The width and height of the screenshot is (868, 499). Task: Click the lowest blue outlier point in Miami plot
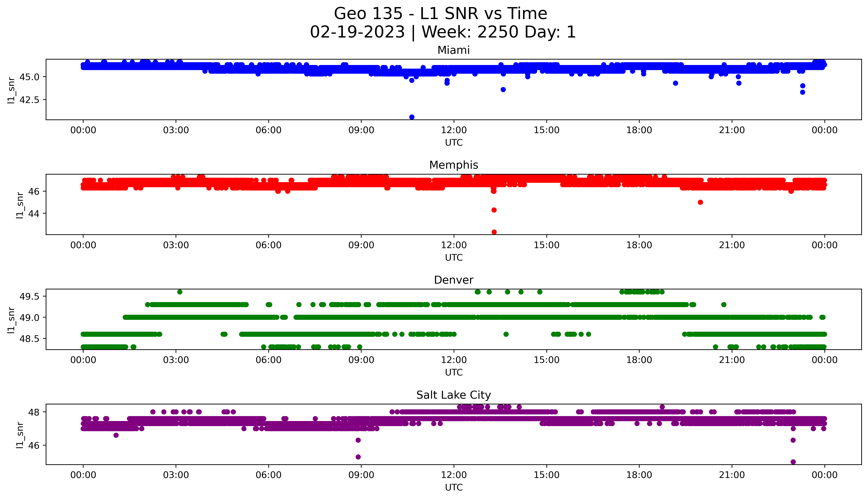tap(412, 117)
